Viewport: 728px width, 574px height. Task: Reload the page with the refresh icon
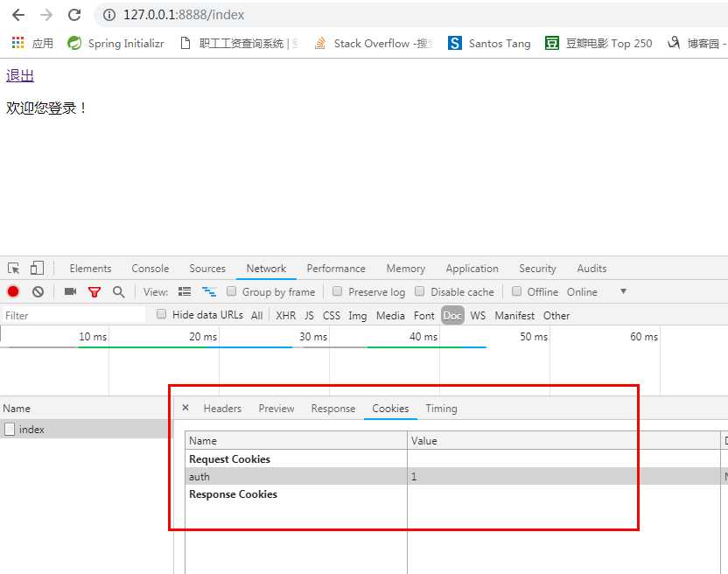[74, 15]
